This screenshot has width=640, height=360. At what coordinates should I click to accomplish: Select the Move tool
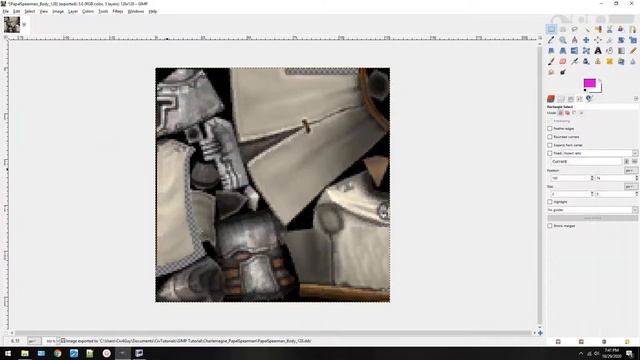tap(586, 40)
